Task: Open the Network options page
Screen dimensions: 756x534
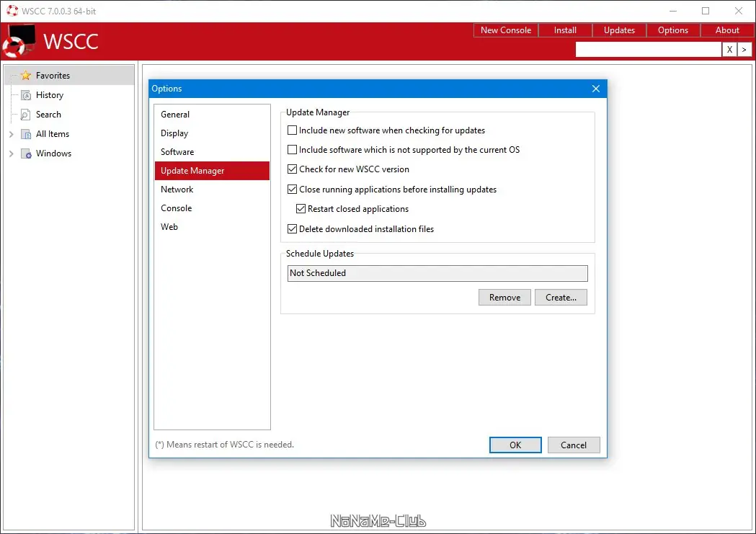Action: pos(212,190)
